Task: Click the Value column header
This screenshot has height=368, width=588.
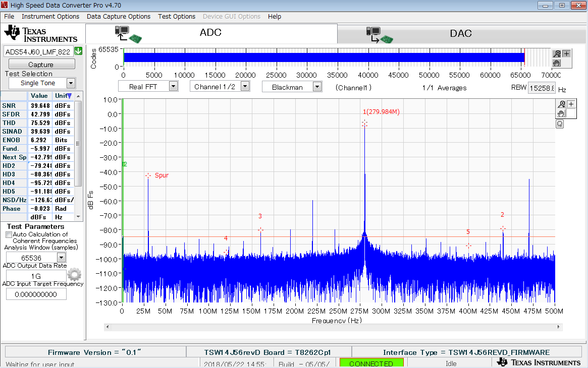Action: coord(39,96)
